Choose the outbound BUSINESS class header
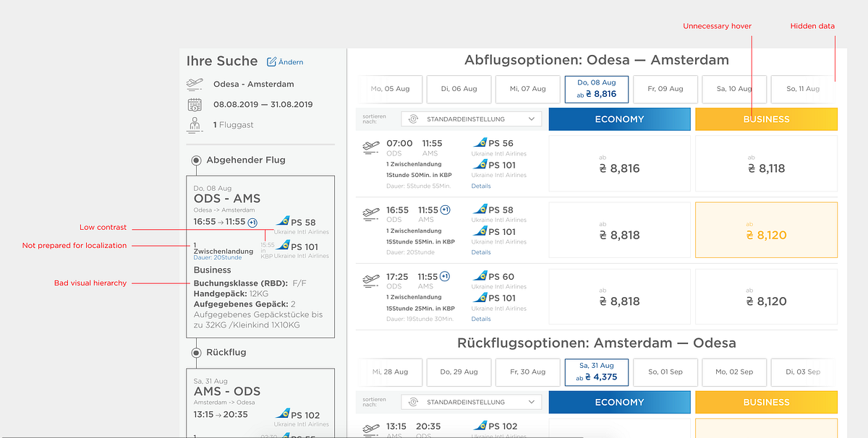Screen dimensions: 868x438 click(766, 119)
